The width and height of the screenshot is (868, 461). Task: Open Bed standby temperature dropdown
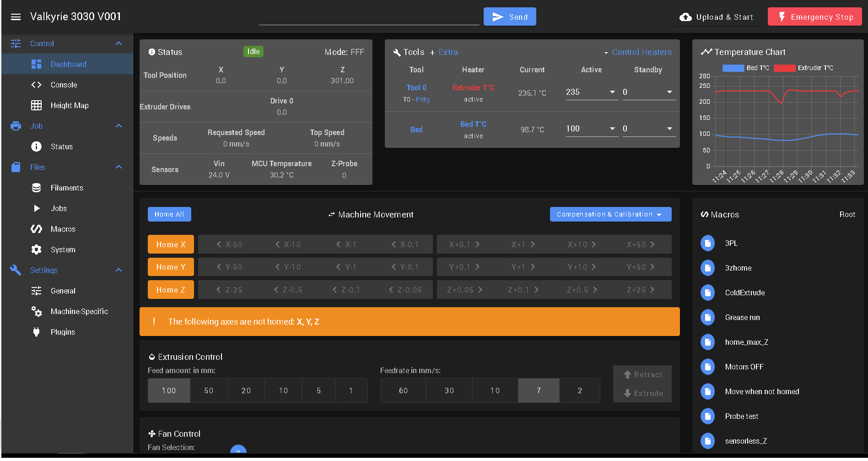pos(669,129)
